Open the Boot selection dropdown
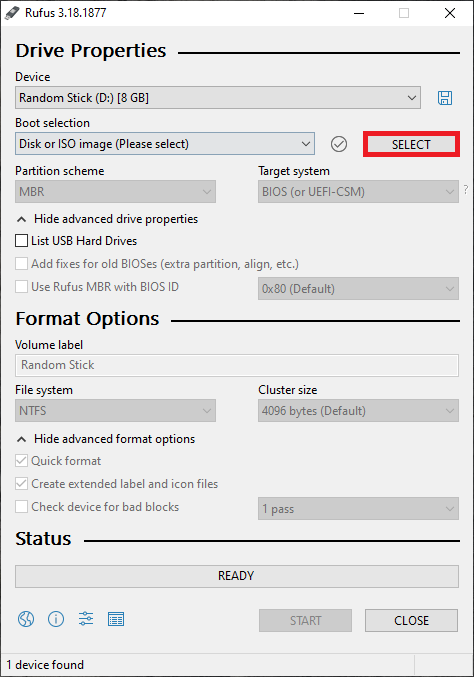Viewport: 474px width, 677px height. [x=165, y=144]
